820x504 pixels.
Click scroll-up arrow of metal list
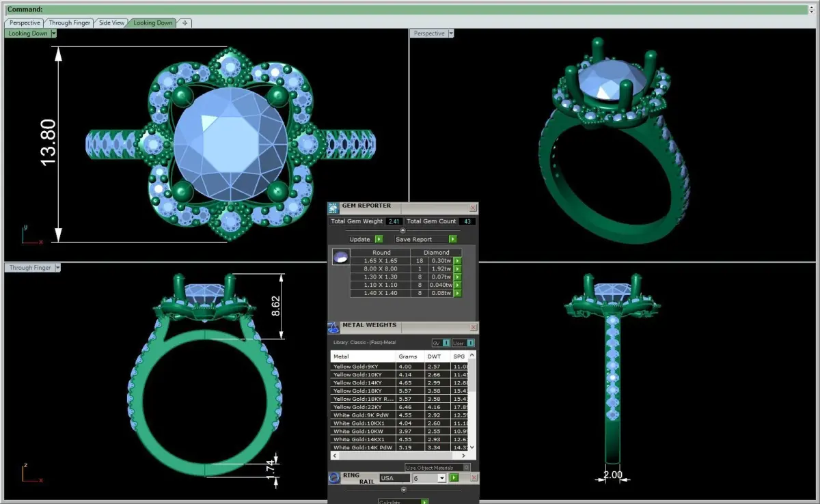point(472,355)
